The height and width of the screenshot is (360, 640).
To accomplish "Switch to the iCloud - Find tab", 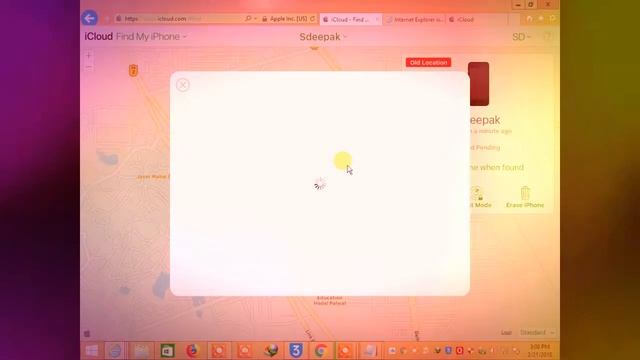I will (x=350, y=19).
